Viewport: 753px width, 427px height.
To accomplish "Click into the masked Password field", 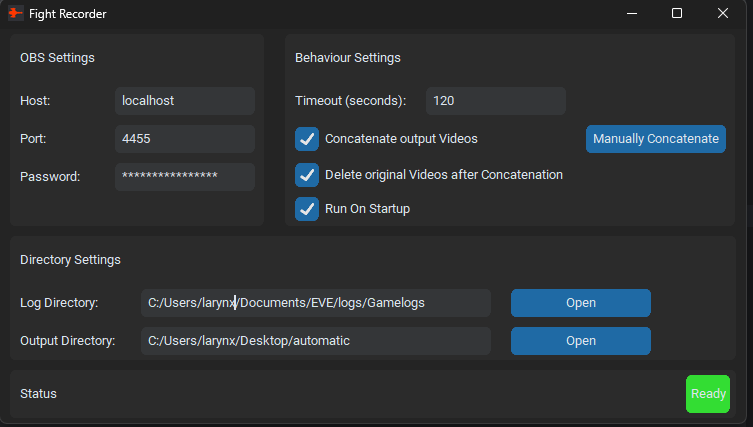I will pos(185,177).
